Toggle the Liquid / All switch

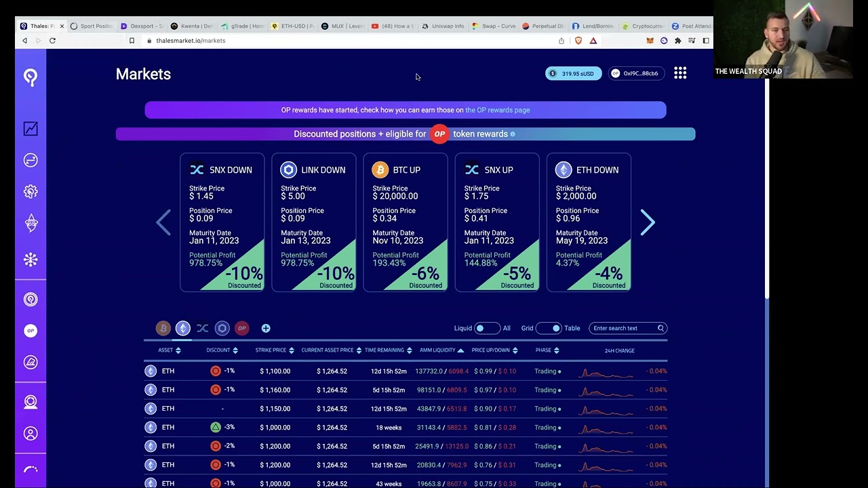tap(487, 328)
